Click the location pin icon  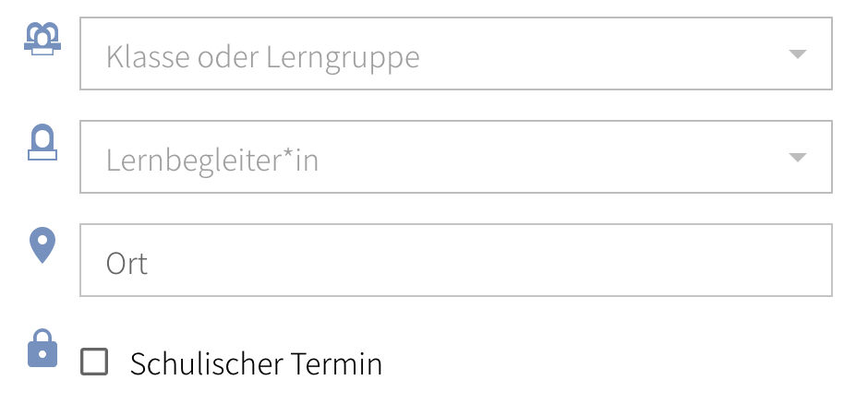(42, 245)
